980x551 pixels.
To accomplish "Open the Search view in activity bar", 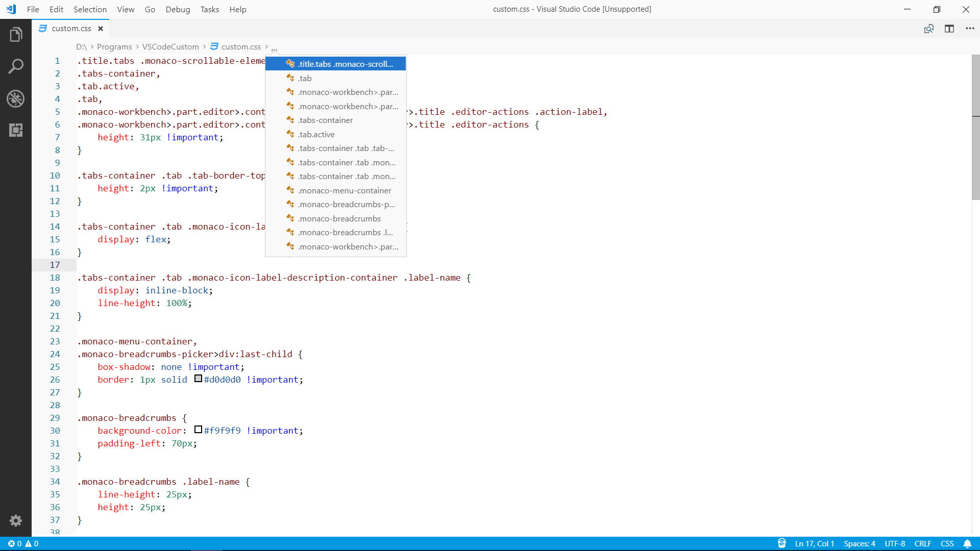I will pos(16,66).
